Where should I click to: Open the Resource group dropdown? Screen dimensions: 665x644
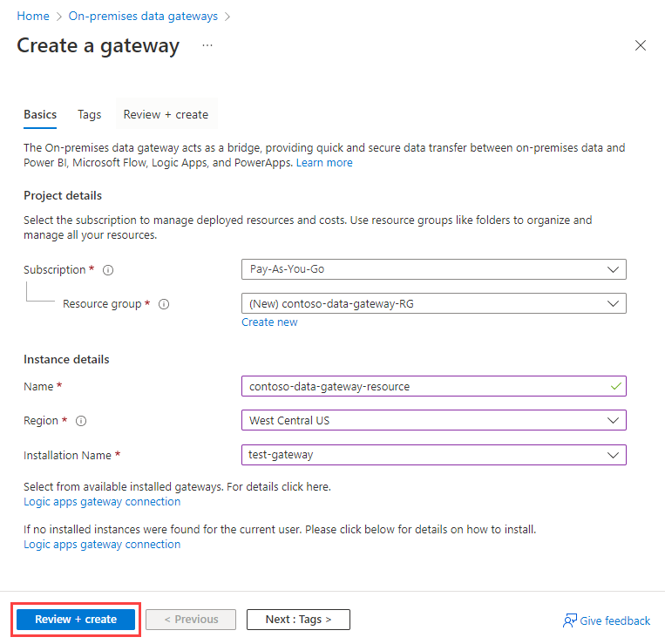pyautogui.click(x=434, y=303)
